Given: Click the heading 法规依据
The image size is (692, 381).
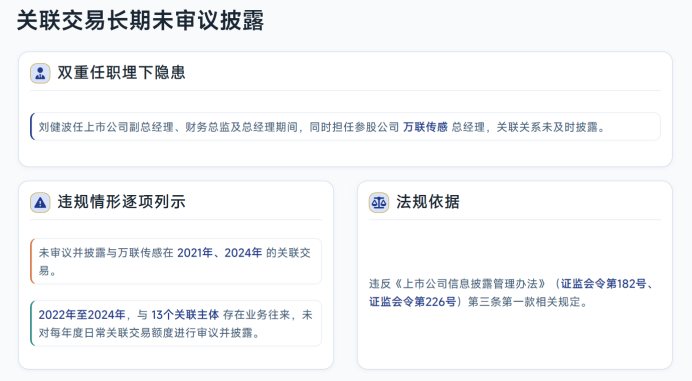Looking at the screenshot, I should point(428,202).
